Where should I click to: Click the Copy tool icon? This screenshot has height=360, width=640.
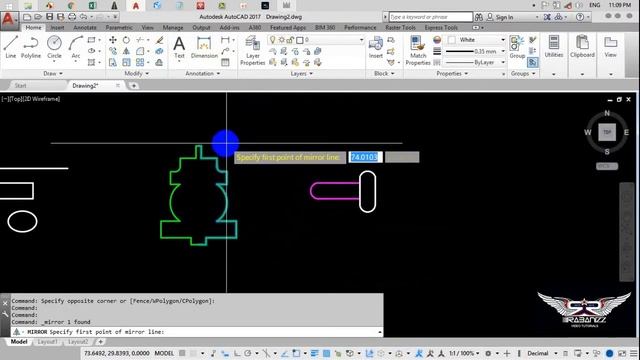[113, 51]
